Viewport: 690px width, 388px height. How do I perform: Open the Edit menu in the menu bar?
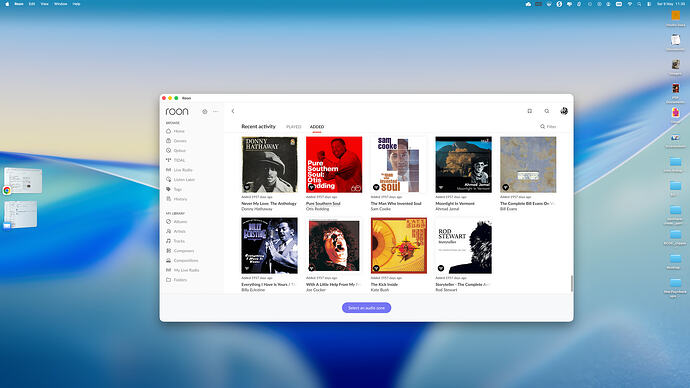click(x=32, y=4)
